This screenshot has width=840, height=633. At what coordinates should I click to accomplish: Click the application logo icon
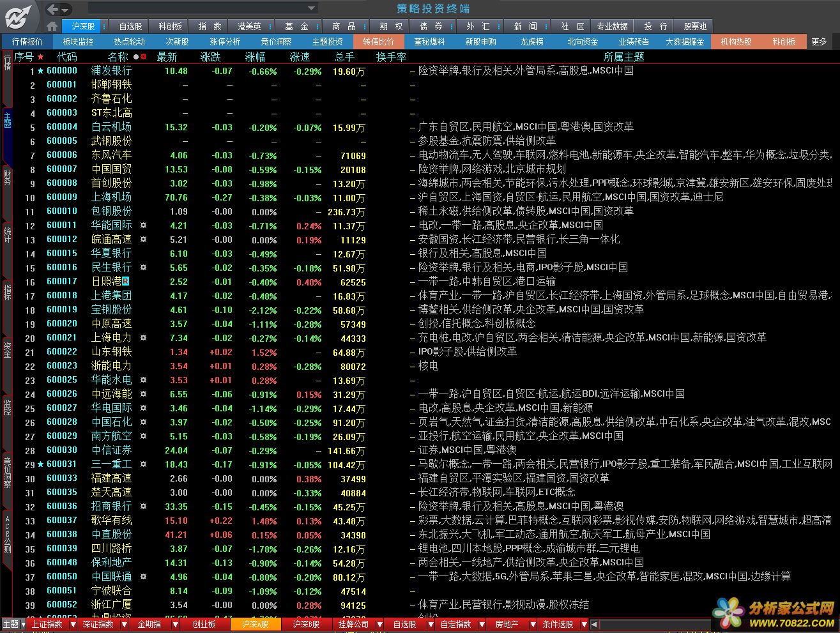tap(18, 17)
